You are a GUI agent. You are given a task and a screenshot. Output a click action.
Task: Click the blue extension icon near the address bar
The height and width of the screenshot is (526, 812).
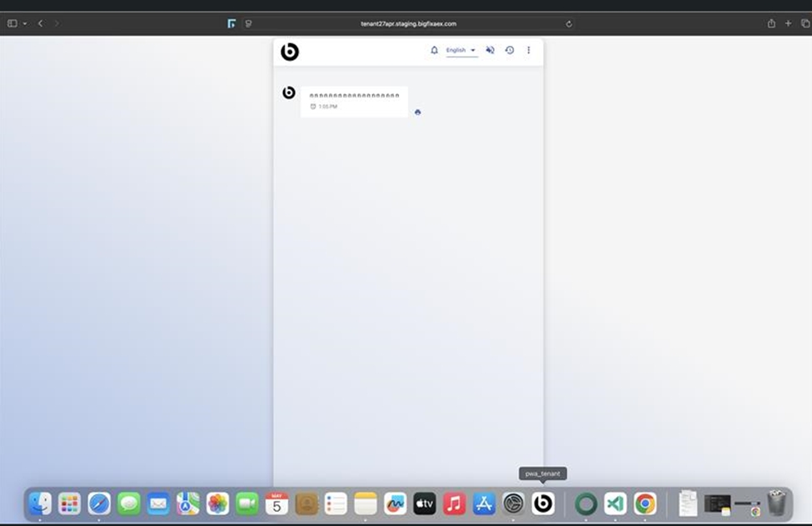[232, 23]
